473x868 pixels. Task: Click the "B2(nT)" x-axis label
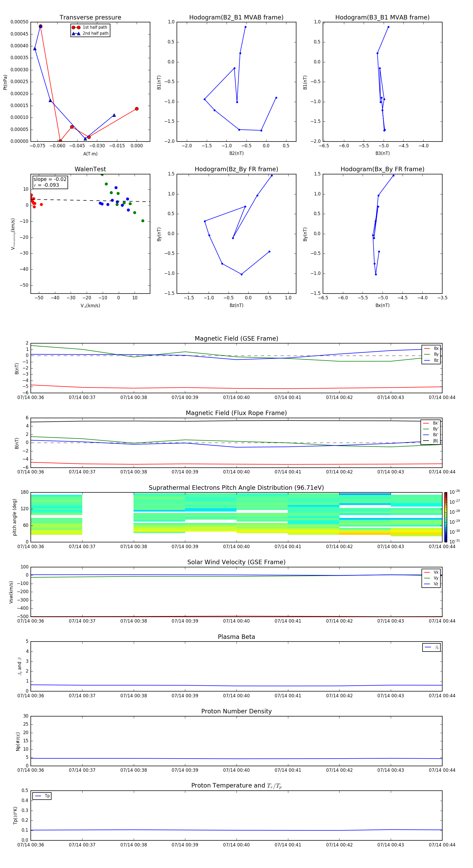pos(236,154)
